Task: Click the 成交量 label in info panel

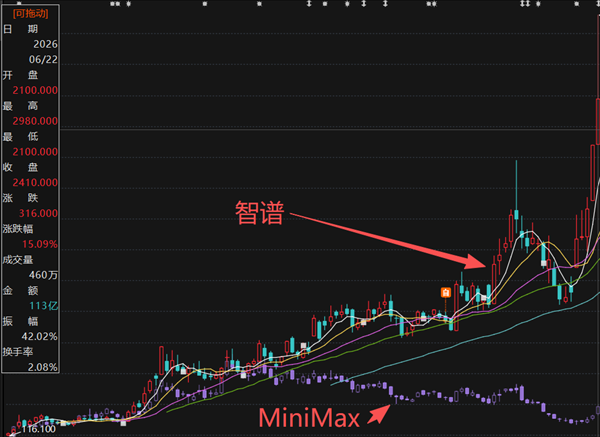Action: 18,260
